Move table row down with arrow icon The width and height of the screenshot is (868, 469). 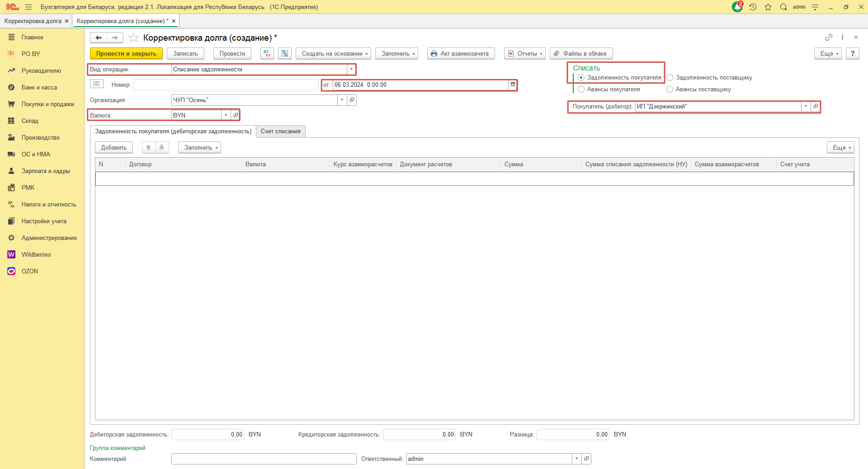pyautogui.click(x=162, y=147)
